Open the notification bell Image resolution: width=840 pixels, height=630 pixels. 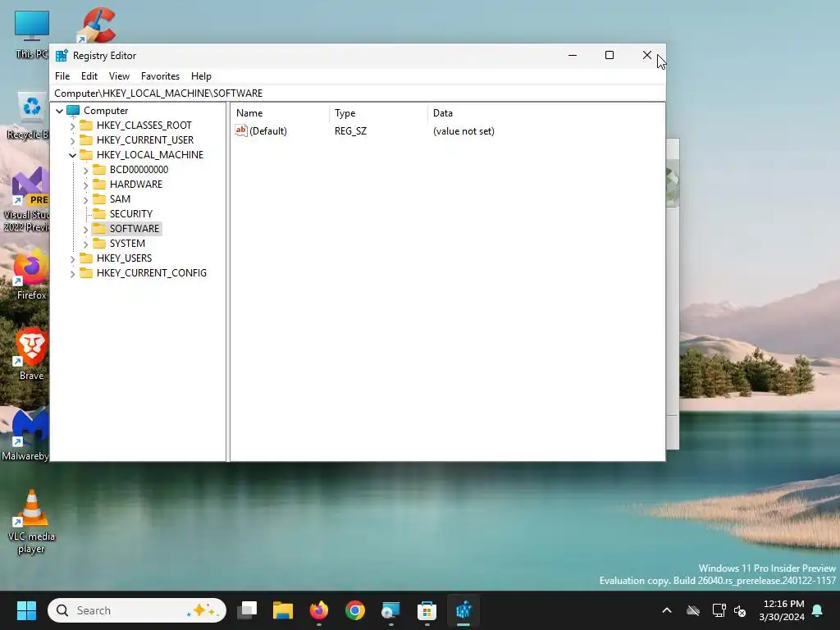tap(818, 610)
